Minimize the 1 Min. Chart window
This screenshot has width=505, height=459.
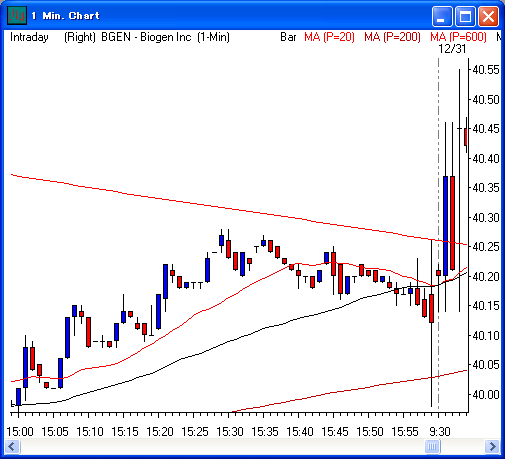pos(442,16)
